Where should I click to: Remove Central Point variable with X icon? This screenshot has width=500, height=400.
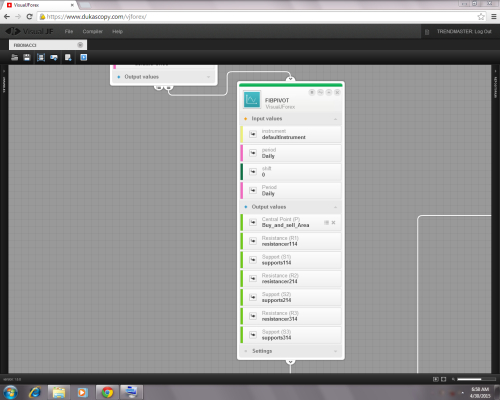point(333,222)
